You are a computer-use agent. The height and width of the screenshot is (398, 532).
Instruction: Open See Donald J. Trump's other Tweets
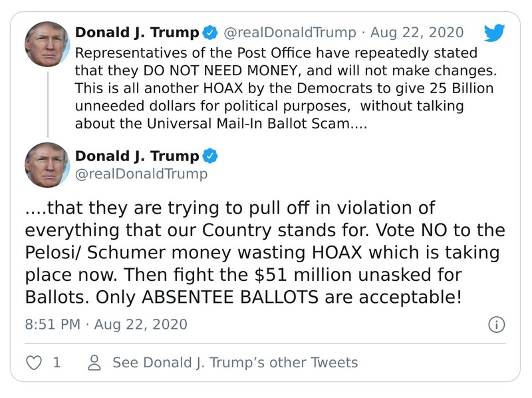(x=235, y=363)
